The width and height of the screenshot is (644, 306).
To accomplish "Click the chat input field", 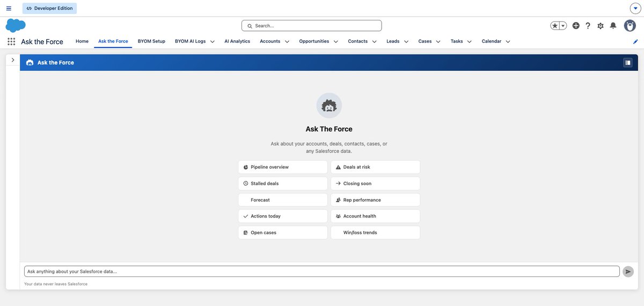I will tap(322, 272).
